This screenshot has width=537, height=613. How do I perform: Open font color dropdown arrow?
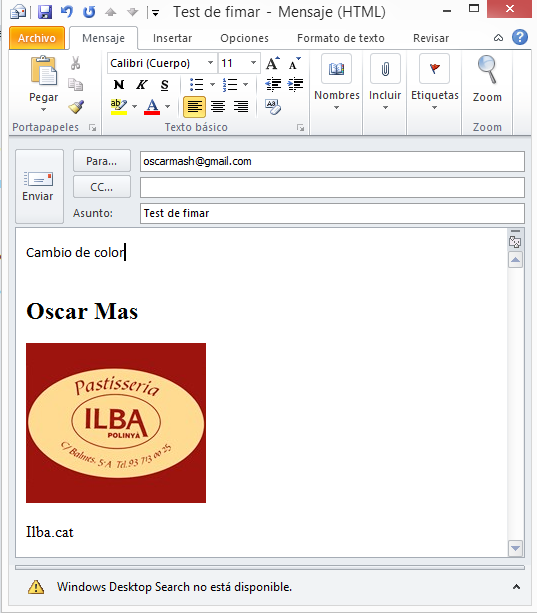click(x=168, y=106)
